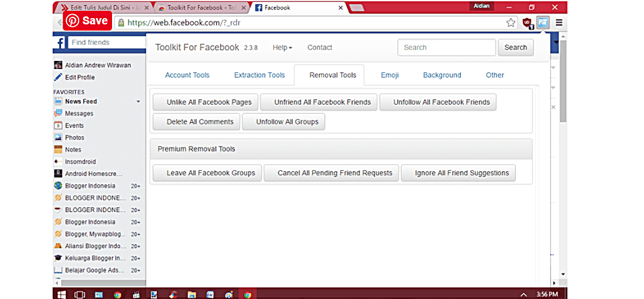The image size is (644, 299).
Task: Switch to the Account Tools tab
Action: (x=187, y=75)
